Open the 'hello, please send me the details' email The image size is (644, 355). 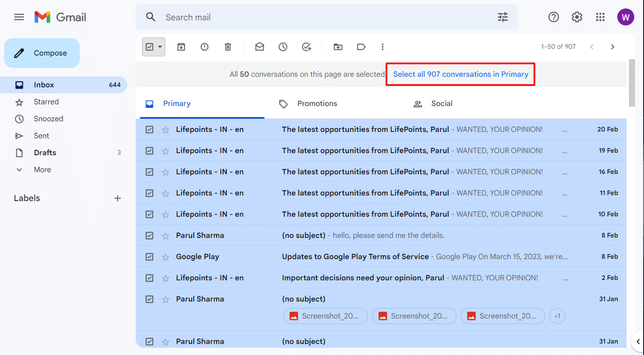[x=381, y=235]
